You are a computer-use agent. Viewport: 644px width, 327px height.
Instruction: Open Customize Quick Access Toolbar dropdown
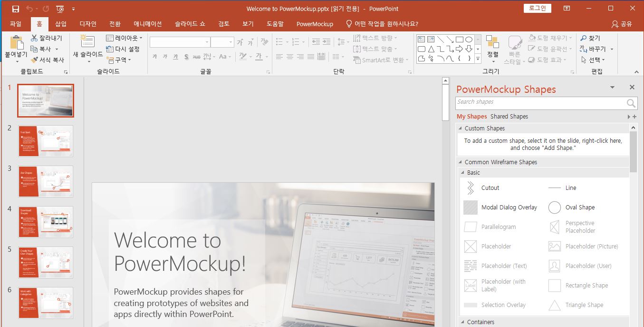pyautogui.click(x=73, y=9)
